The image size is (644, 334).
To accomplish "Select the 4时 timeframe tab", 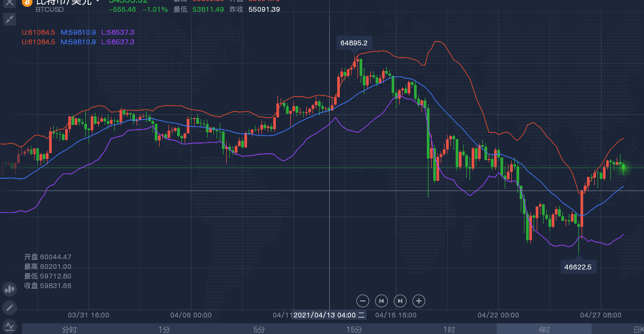I will [x=544, y=329].
